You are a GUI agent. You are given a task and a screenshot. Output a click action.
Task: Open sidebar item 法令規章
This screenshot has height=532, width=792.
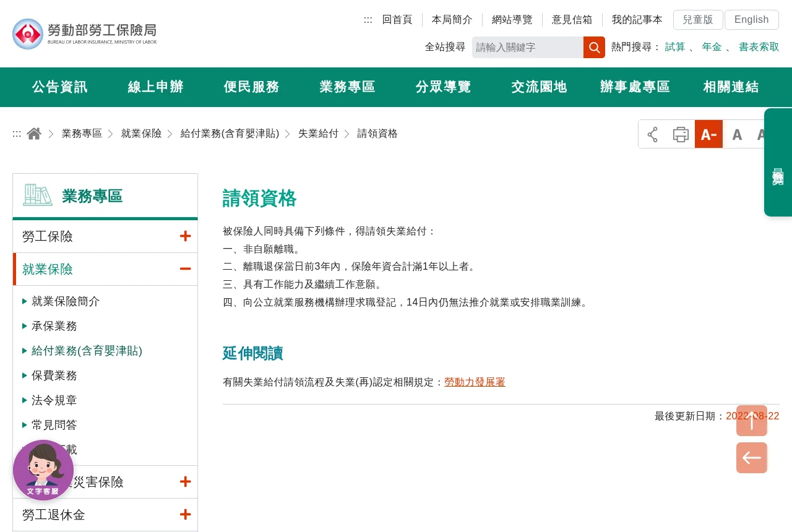(54, 400)
